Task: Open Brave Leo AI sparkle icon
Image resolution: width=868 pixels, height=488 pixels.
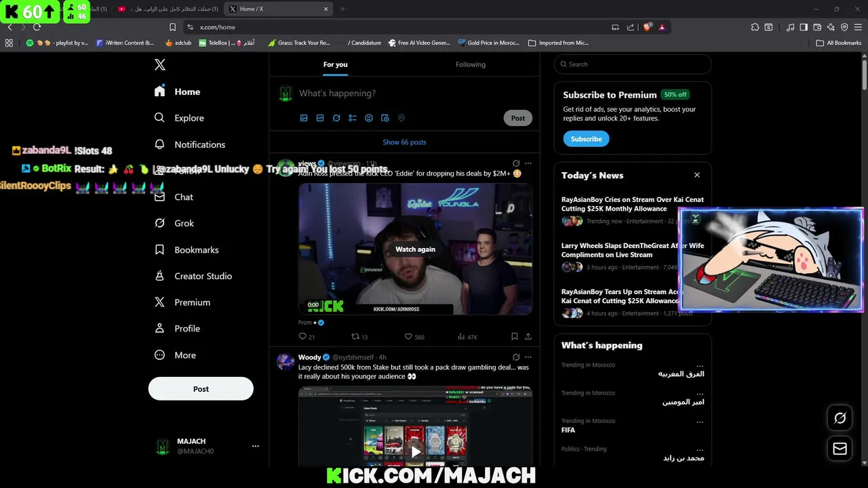Action: click(831, 27)
